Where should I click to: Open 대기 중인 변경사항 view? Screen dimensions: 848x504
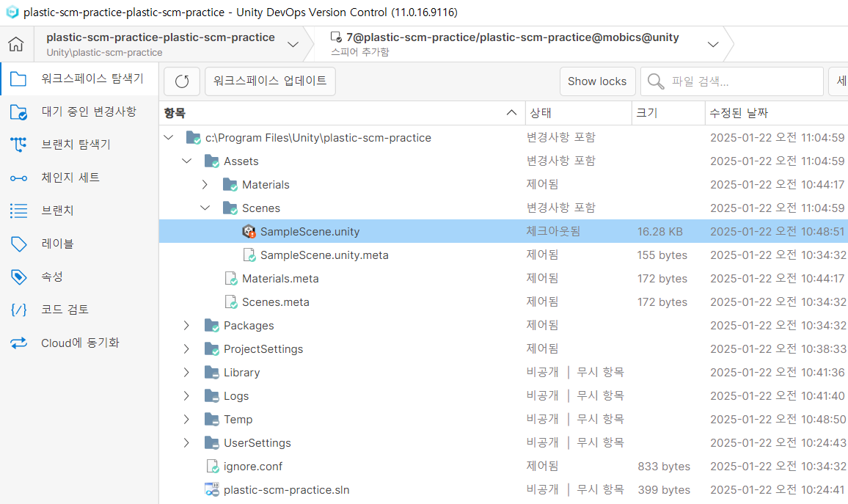pyautogui.click(x=79, y=112)
